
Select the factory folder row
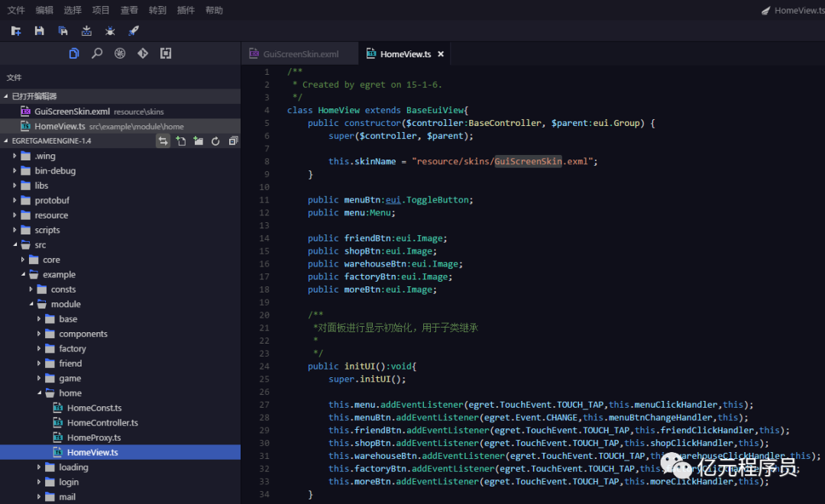[x=120, y=348]
